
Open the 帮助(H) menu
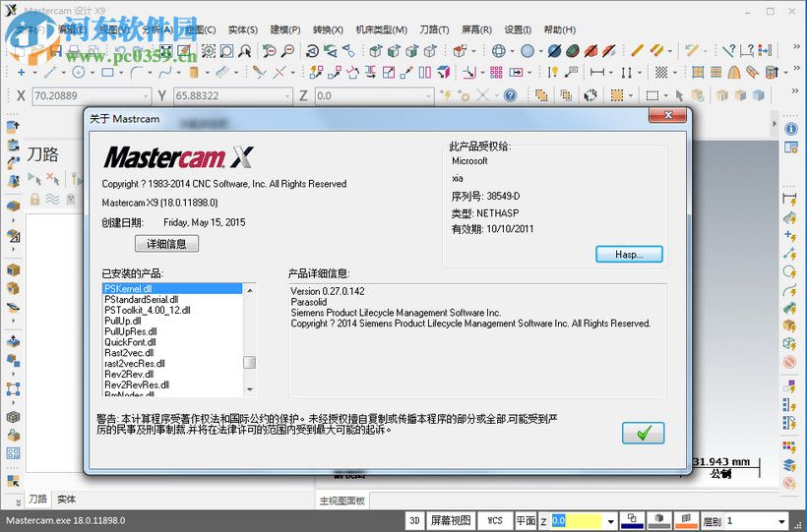click(x=559, y=30)
